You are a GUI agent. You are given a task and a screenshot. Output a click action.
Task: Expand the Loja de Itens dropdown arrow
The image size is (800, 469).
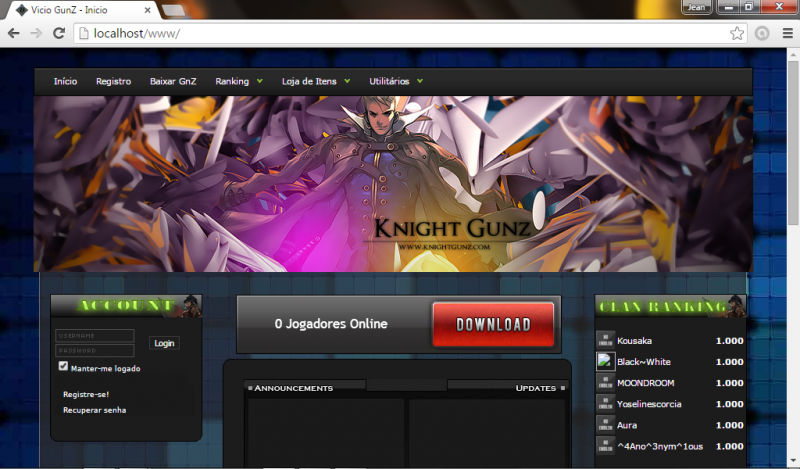point(347,81)
